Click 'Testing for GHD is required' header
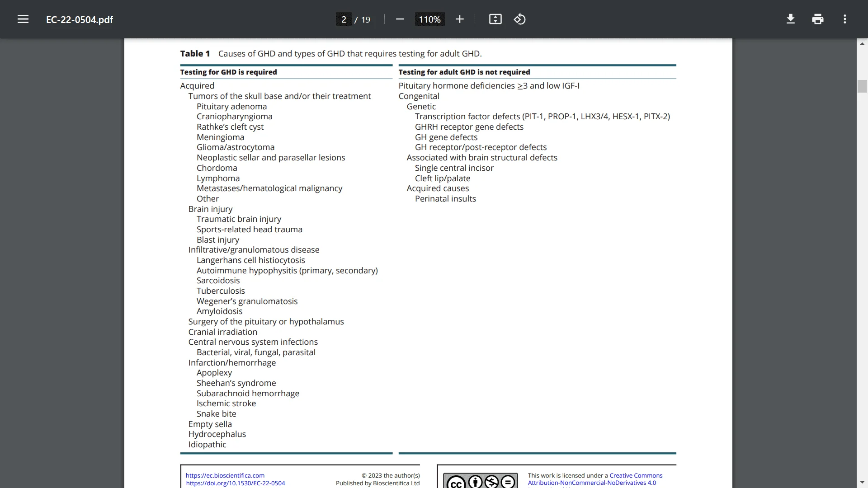This screenshot has width=868, height=488. tap(228, 72)
